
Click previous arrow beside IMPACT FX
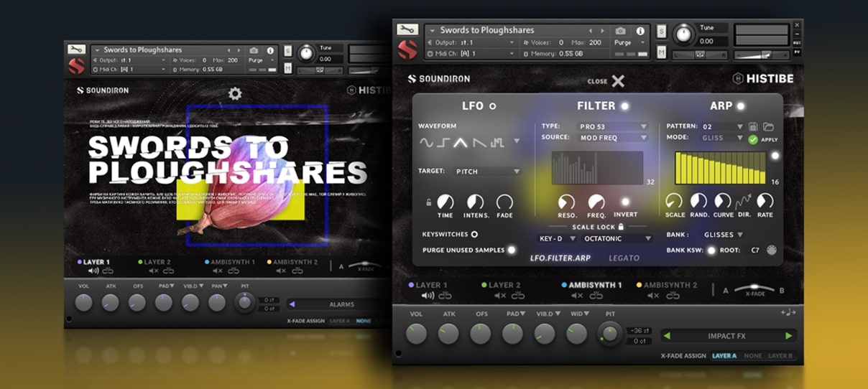click(666, 335)
